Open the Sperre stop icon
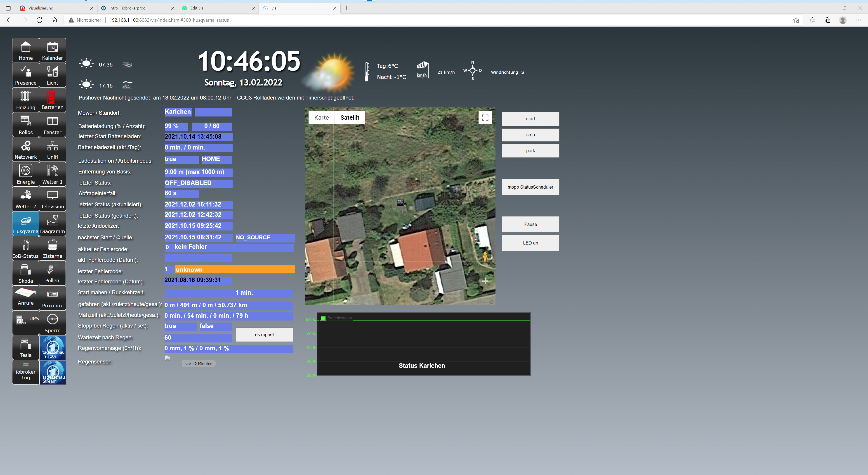The height and width of the screenshot is (475, 868). click(52, 323)
